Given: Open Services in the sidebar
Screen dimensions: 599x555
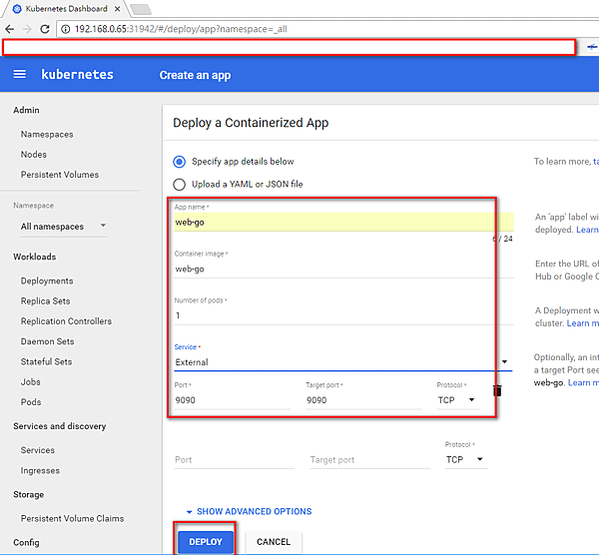Looking at the screenshot, I should (x=38, y=450).
